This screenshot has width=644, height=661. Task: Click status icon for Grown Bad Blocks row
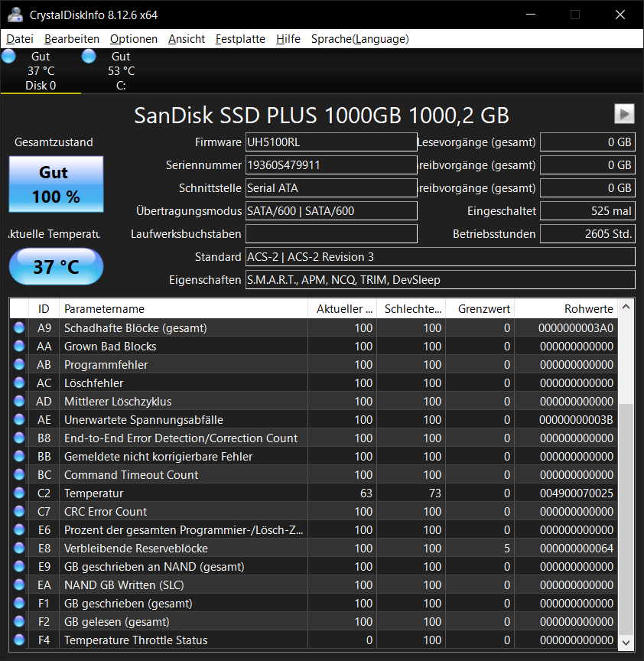click(19, 346)
